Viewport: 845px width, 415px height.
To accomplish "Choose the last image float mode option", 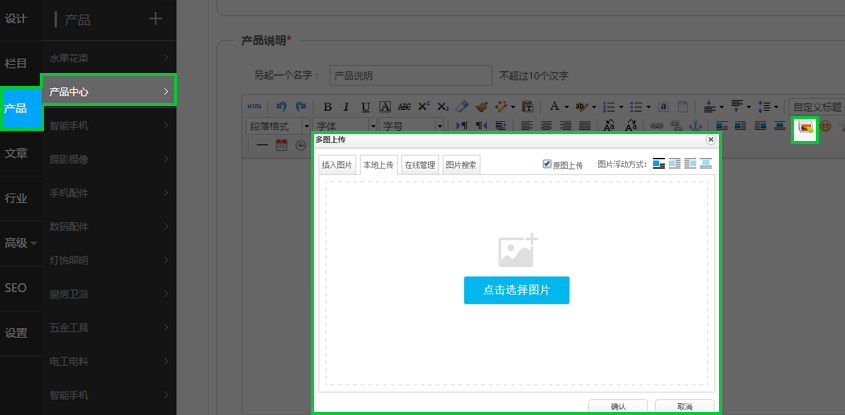I will (706, 164).
